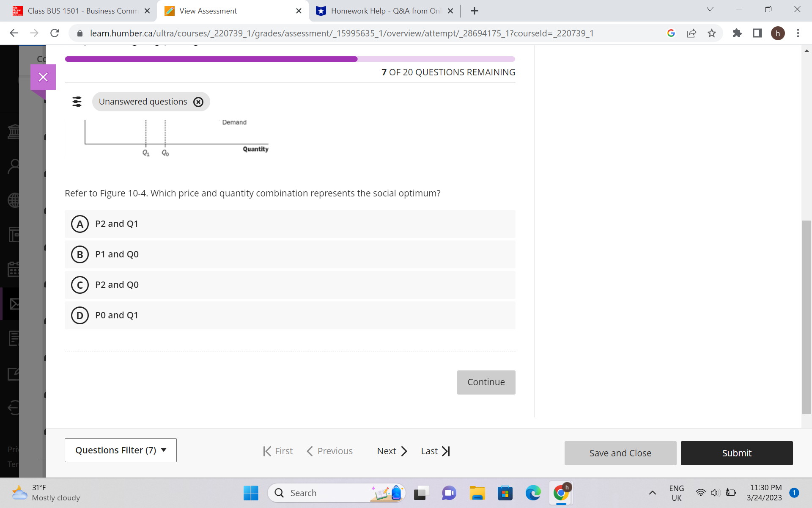
Task: Open the profile icon in sidebar
Action: click(14, 166)
